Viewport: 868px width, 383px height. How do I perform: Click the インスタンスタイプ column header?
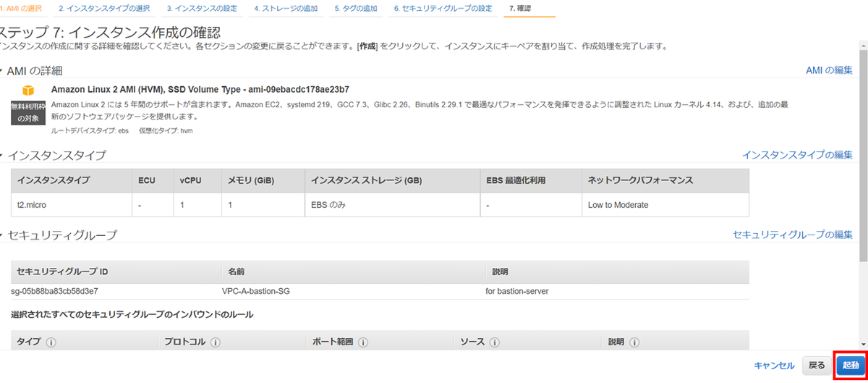click(71, 180)
